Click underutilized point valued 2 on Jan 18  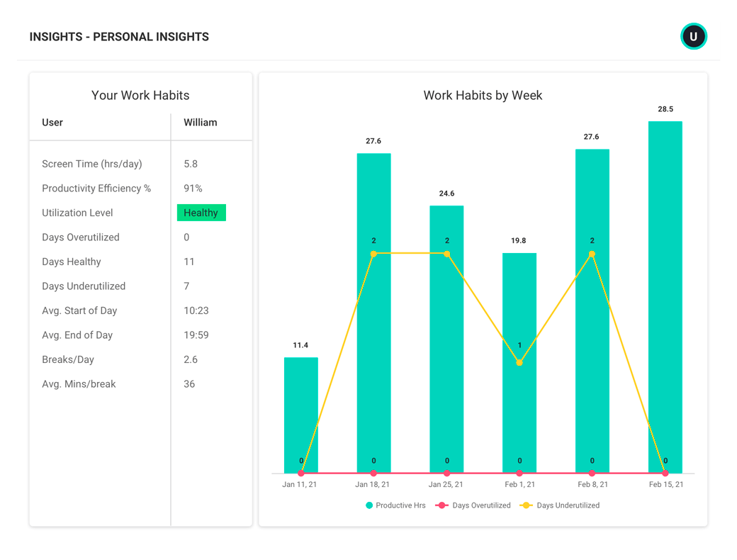click(x=373, y=254)
